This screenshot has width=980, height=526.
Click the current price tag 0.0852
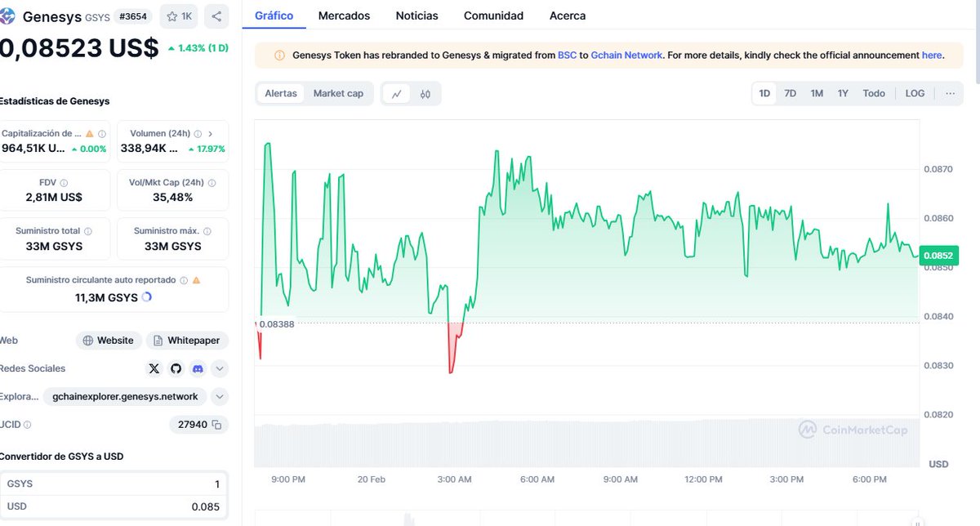click(938, 256)
